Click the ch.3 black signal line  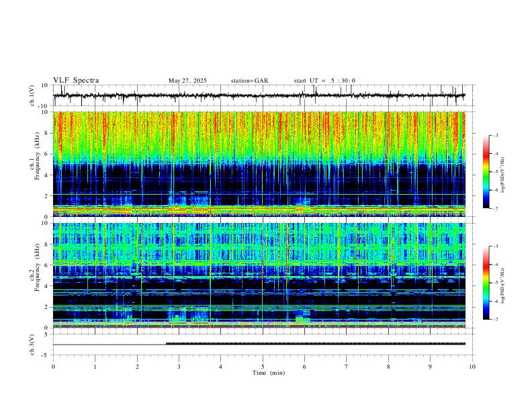pyautogui.click(x=259, y=344)
